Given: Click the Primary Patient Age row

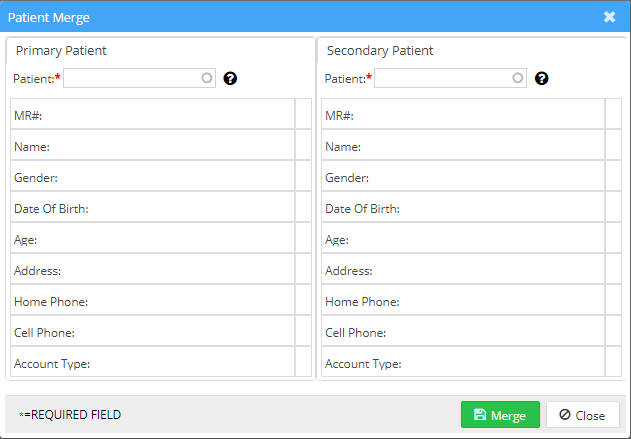Looking at the screenshot, I should [x=152, y=239].
